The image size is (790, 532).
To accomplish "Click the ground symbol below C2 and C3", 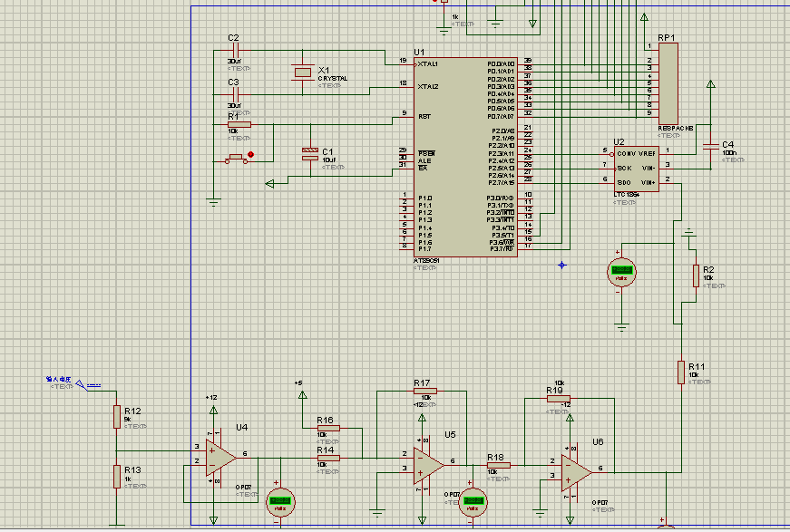I will pyautogui.click(x=214, y=202).
